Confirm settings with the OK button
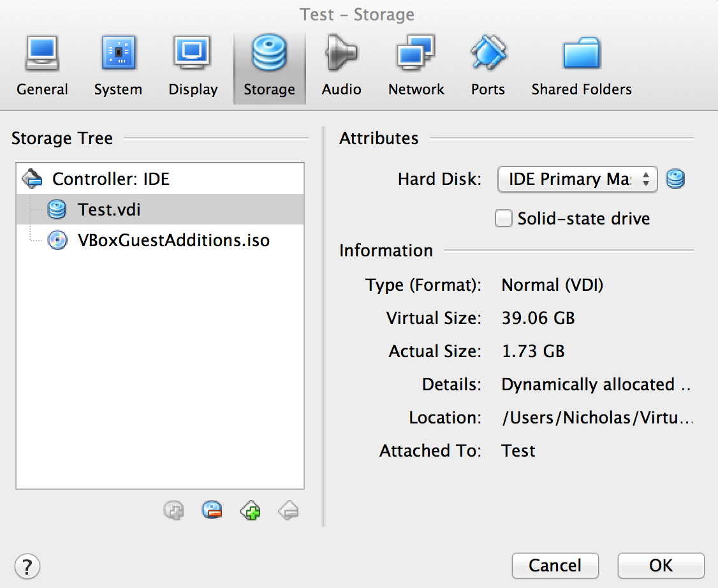718x588 pixels. 661,565
